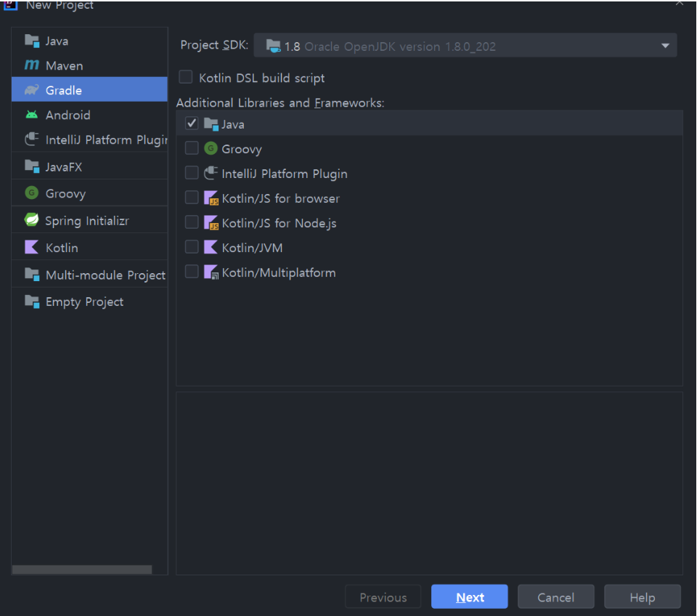Click the plugin icon beside IntelliJ Platform Plugin framework
Image resolution: width=697 pixels, height=616 pixels.
pyautogui.click(x=211, y=173)
